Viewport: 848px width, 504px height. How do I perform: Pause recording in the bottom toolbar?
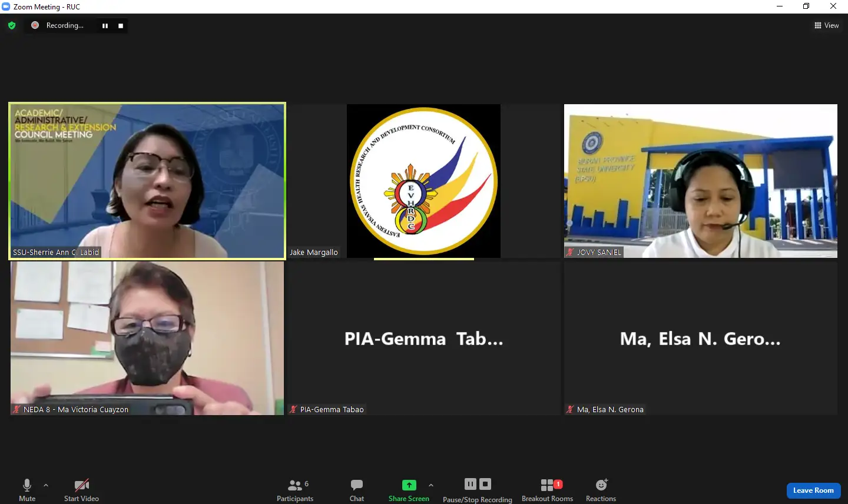[x=471, y=484]
